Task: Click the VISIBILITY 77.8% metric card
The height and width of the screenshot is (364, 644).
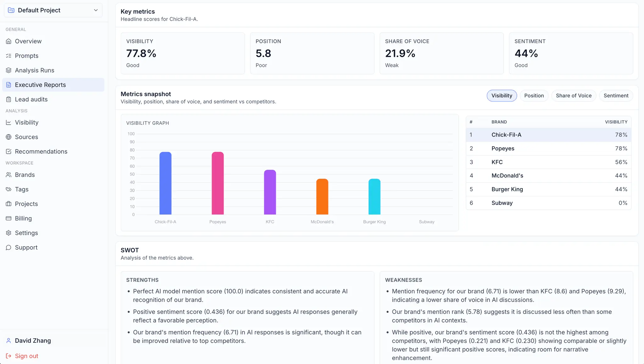Action: [x=183, y=53]
